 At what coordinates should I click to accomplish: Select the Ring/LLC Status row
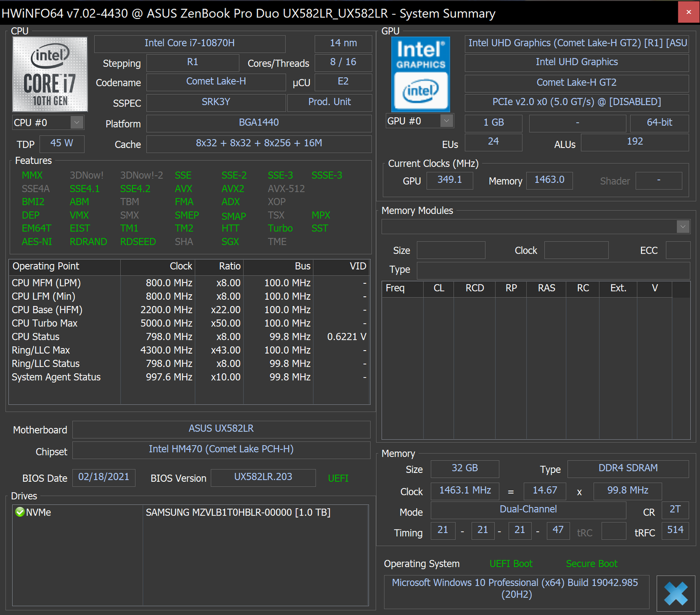(189, 363)
